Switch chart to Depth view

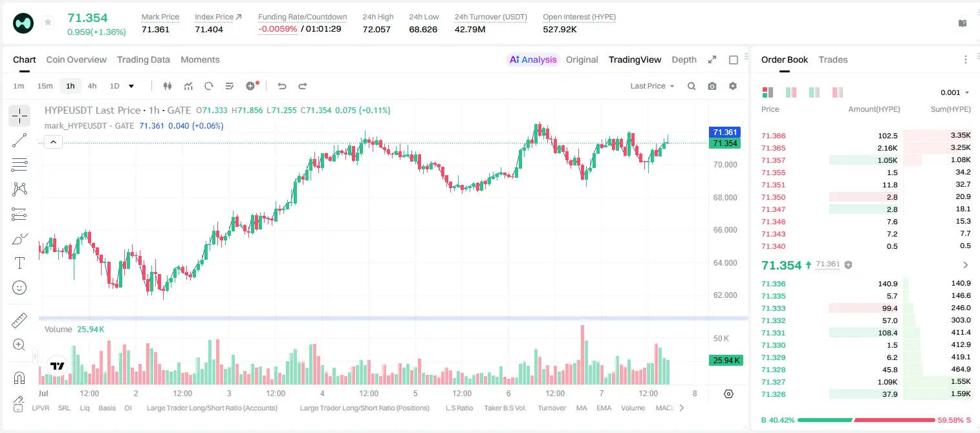point(684,59)
